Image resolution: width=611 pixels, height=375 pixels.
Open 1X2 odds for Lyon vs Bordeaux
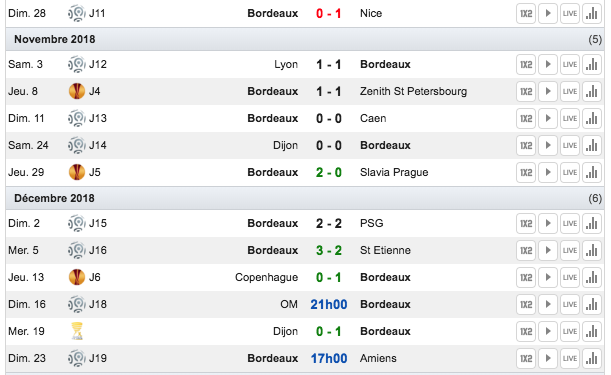[526, 64]
